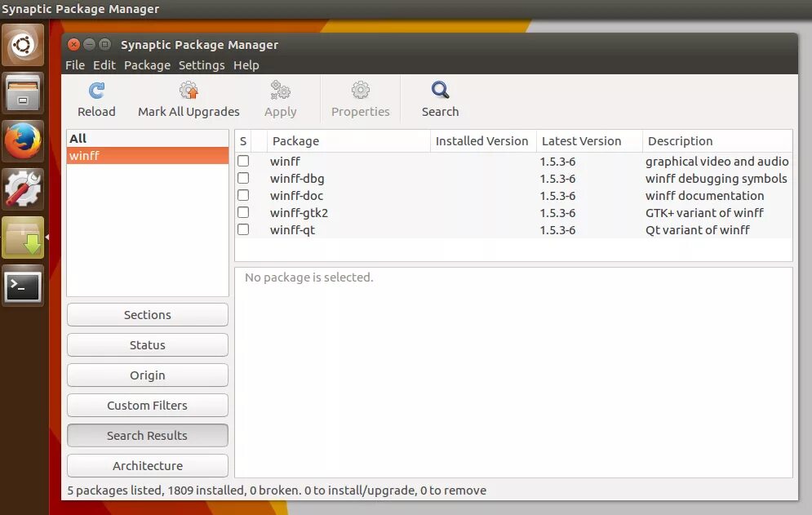The width and height of the screenshot is (812, 515).
Task: Sort by Installed Version column header
Action: click(483, 141)
